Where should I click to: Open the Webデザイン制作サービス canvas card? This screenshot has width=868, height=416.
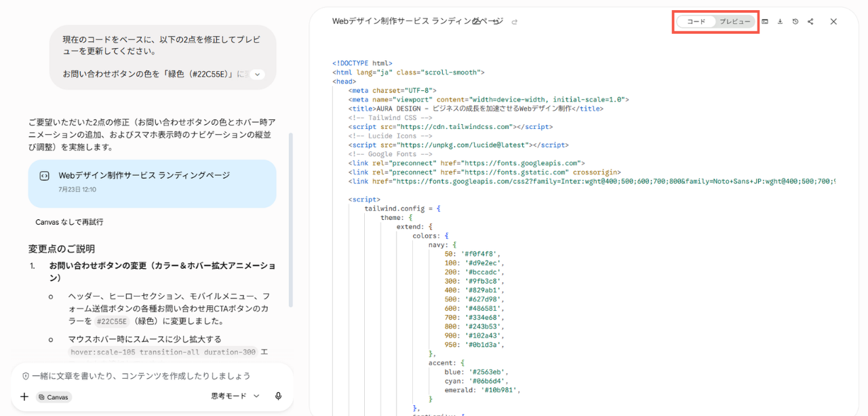[x=152, y=183]
